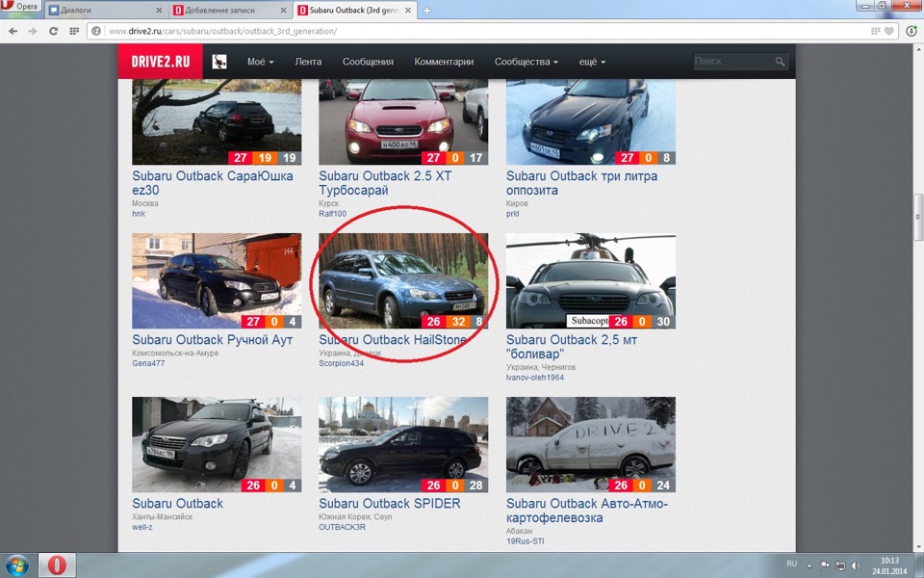Open Subaru Outback HailStone link

(x=393, y=340)
